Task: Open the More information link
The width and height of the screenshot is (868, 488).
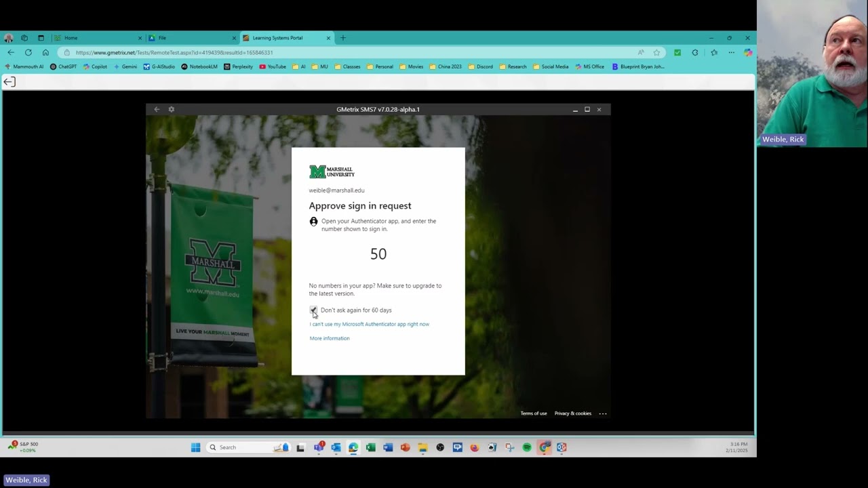Action: pos(330,338)
